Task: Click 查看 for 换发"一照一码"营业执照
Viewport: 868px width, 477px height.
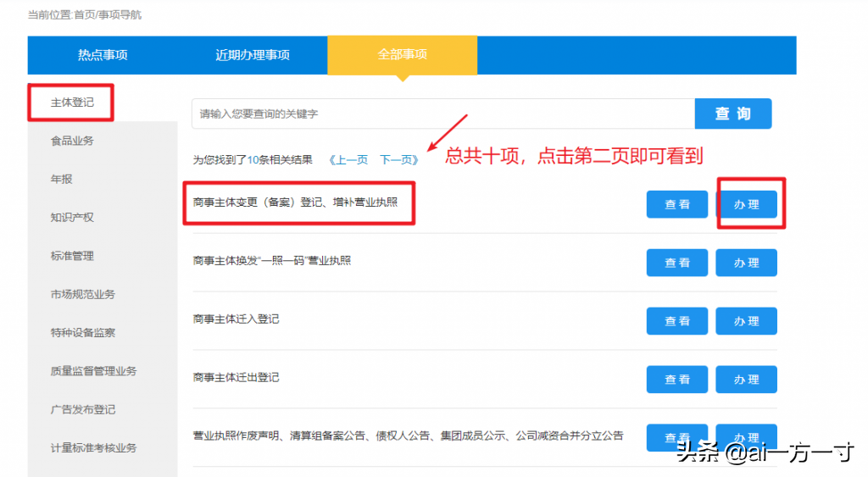Action: coord(677,263)
